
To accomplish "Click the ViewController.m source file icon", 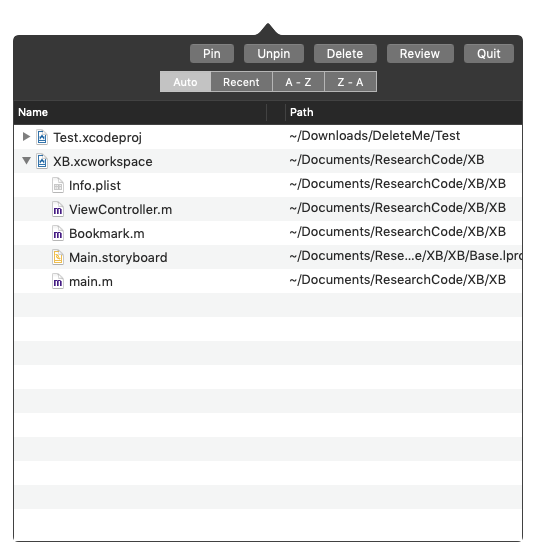I will (x=58, y=209).
